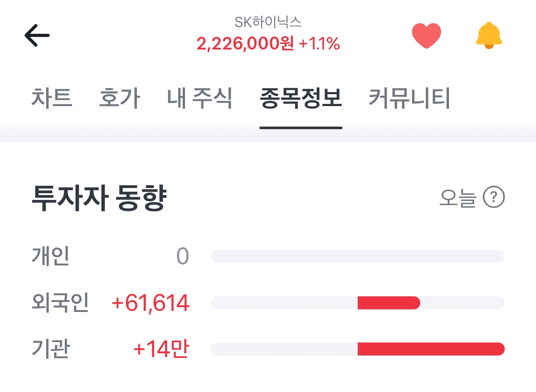Open the 커뮤니티 tab

(x=409, y=98)
